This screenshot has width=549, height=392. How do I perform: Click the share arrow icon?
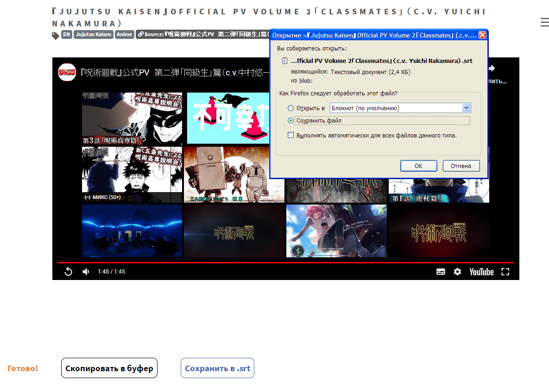tap(492, 68)
